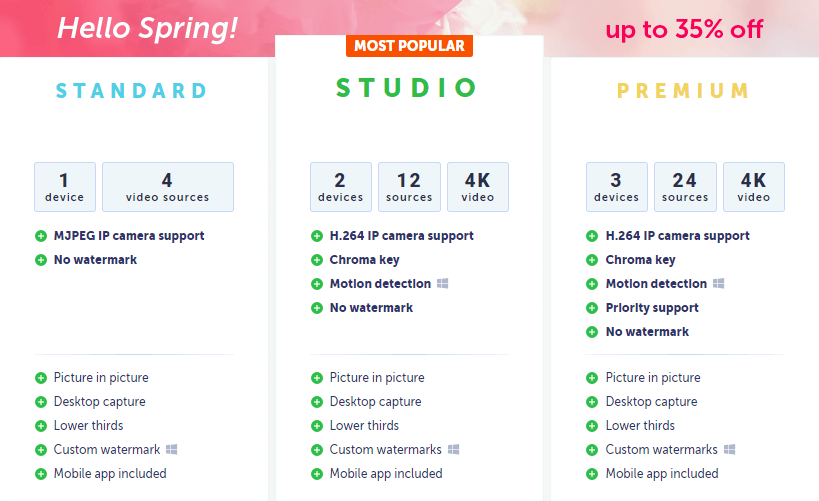This screenshot has height=501, width=819.
Task: Click the green plus beside MJPEG IP camera support
Action: click(x=41, y=236)
